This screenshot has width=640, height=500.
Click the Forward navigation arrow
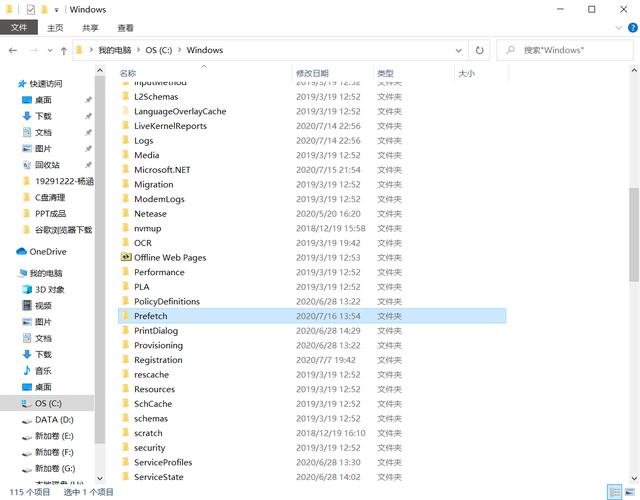[x=34, y=50]
